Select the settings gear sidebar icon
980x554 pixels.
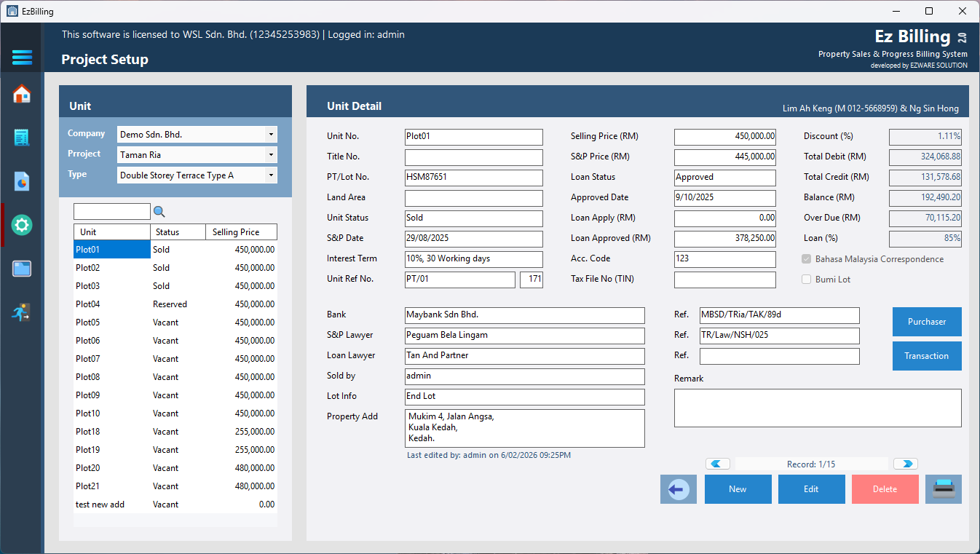pyautogui.click(x=22, y=225)
